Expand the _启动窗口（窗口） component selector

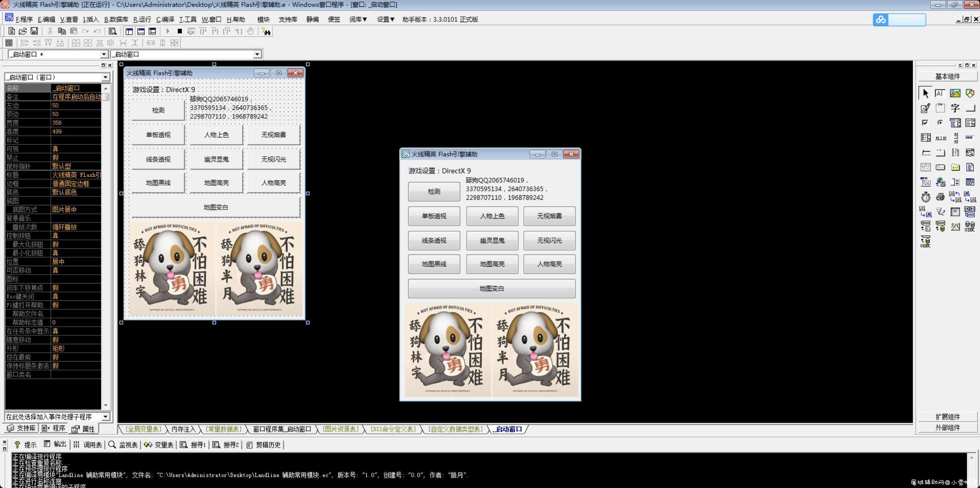[105, 77]
